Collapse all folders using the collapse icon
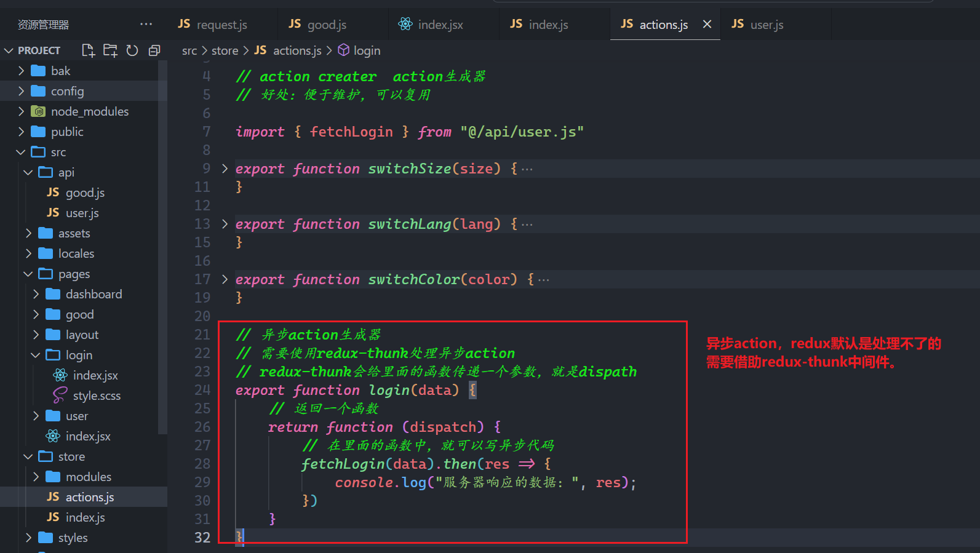Viewport: 980px width, 553px height. click(x=154, y=50)
